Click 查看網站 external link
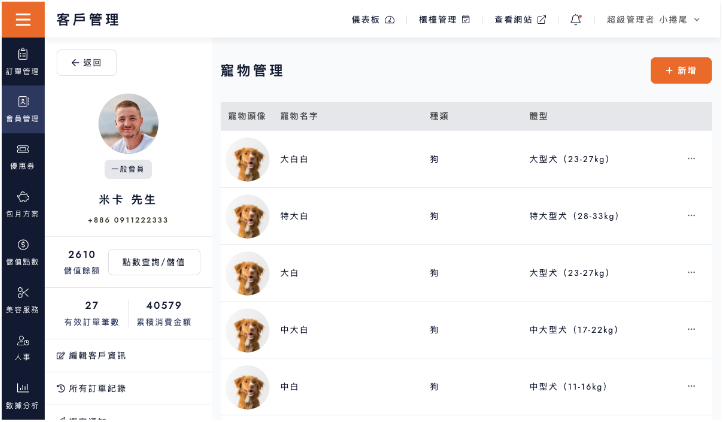 (520, 19)
